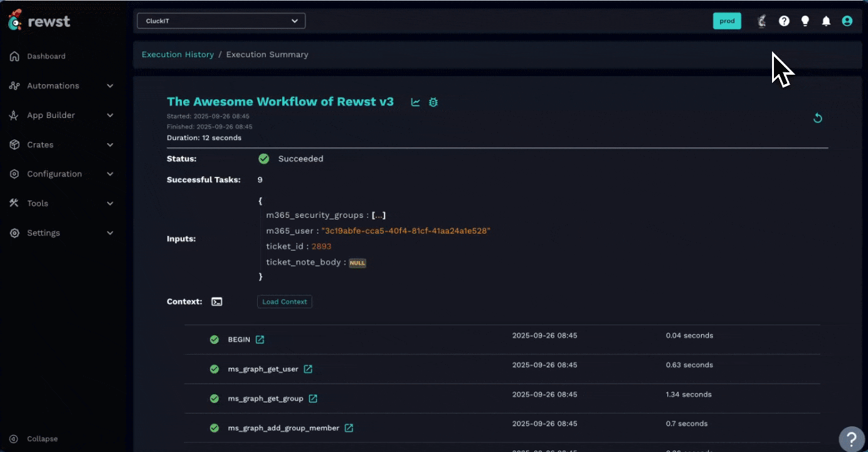Click the Load Context button
This screenshot has height=452, width=868.
click(284, 301)
